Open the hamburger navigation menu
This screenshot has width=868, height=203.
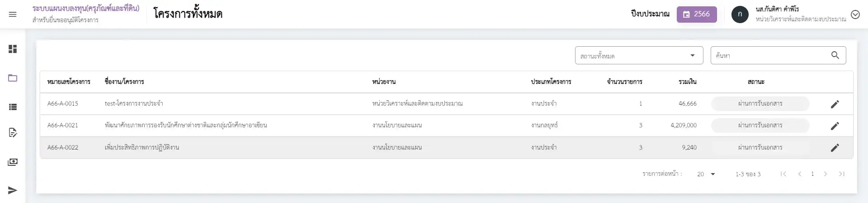[x=13, y=14]
